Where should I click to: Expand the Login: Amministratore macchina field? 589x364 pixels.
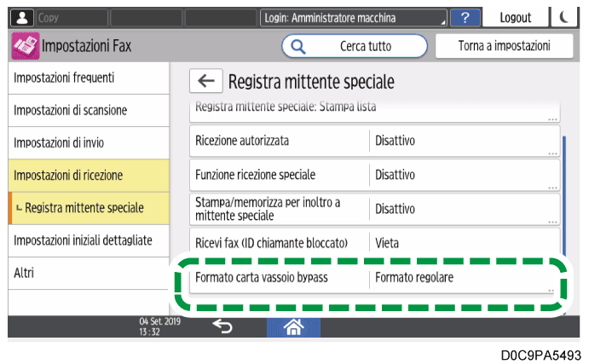pyautogui.click(x=353, y=17)
